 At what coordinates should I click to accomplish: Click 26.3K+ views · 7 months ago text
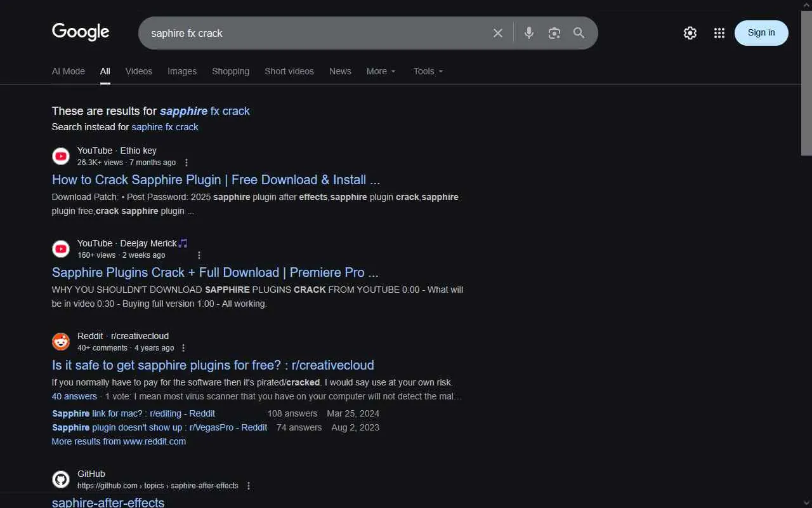[x=127, y=163]
